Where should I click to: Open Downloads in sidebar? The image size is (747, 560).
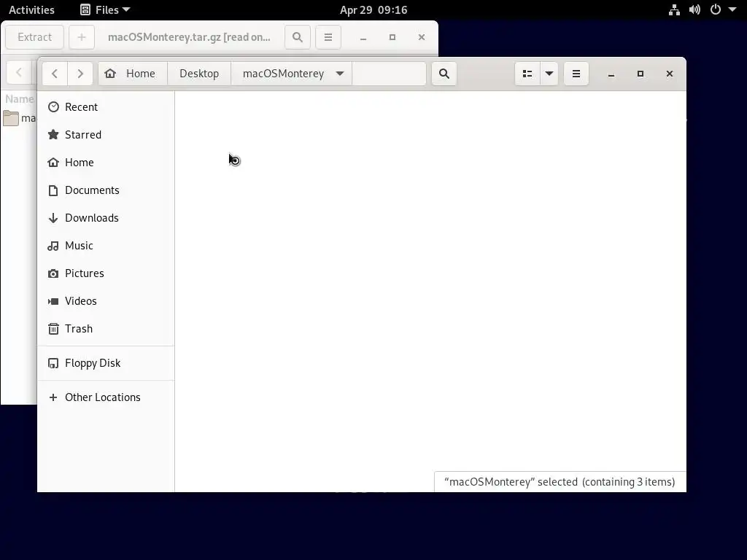(106, 217)
